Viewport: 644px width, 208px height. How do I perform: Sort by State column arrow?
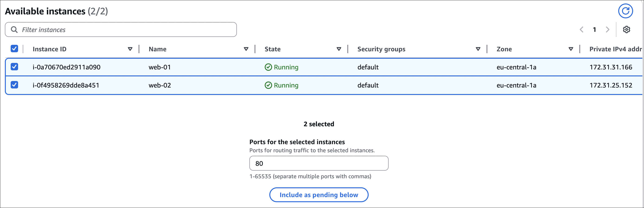tap(339, 49)
